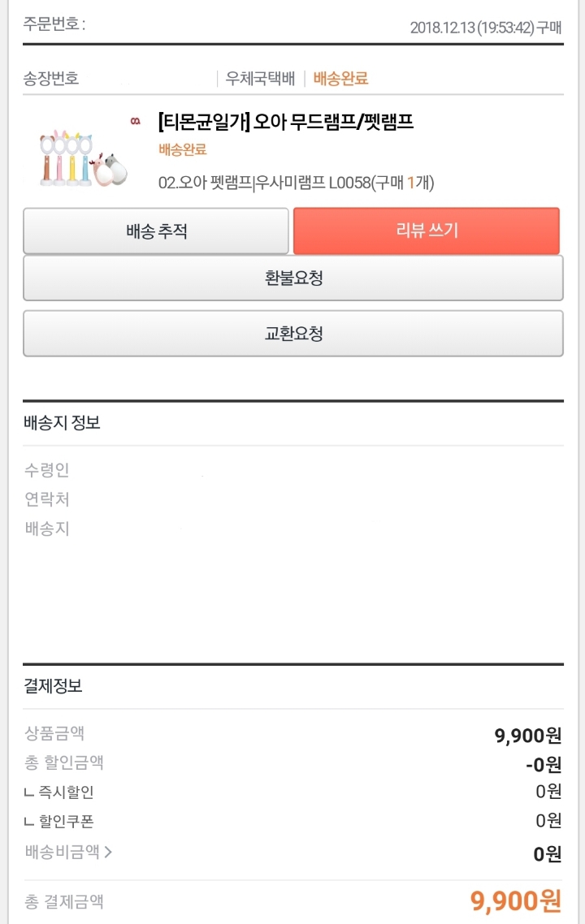
Task: Tap the red 리뷰 쓰기 button
Action: [x=427, y=231]
